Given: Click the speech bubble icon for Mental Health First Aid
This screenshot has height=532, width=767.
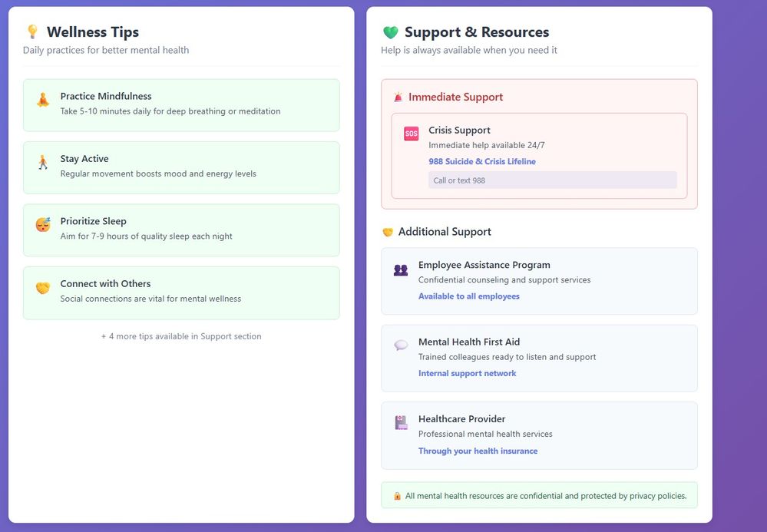Looking at the screenshot, I should click(x=401, y=345).
